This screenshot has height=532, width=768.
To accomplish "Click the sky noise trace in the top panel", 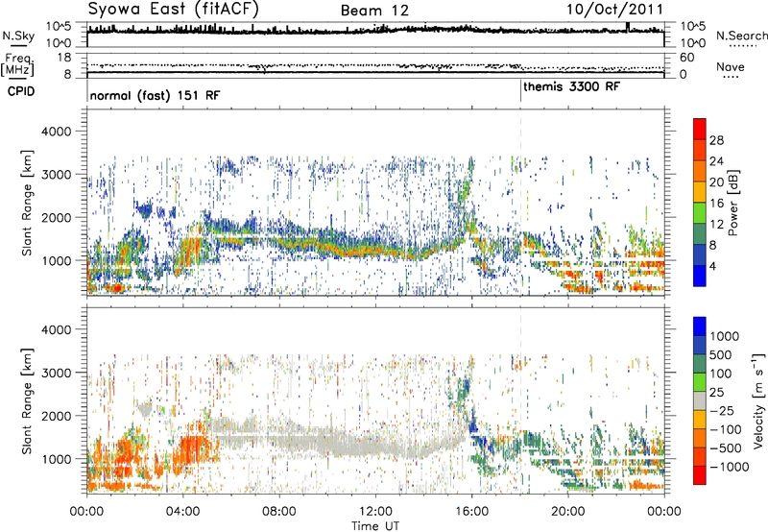I will pos(375,31).
